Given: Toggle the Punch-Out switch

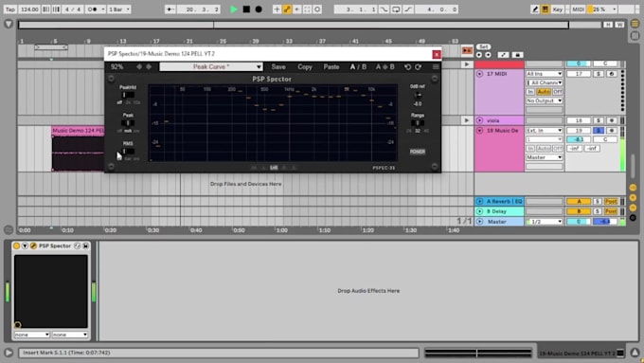Looking at the screenshot, I should 408,9.
